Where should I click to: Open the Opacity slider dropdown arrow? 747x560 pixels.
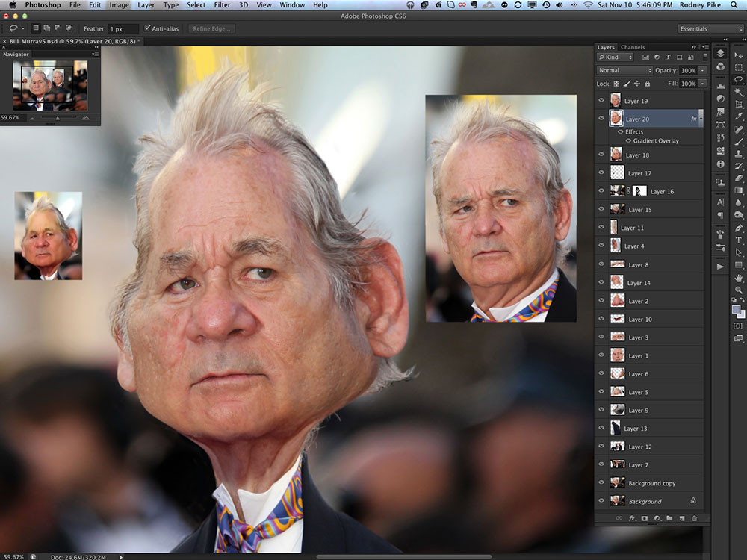[x=702, y=70]
